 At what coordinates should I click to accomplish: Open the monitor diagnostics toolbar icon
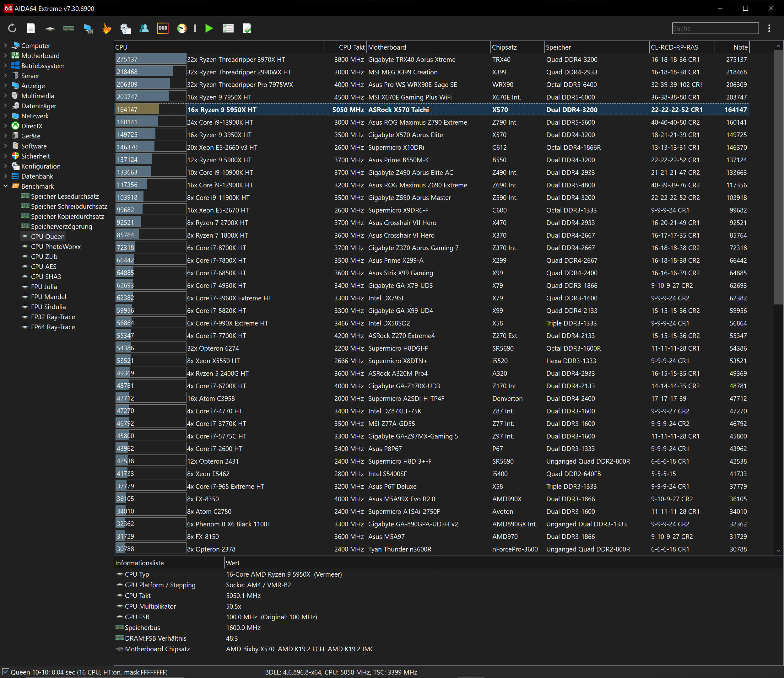pos(88,28)
